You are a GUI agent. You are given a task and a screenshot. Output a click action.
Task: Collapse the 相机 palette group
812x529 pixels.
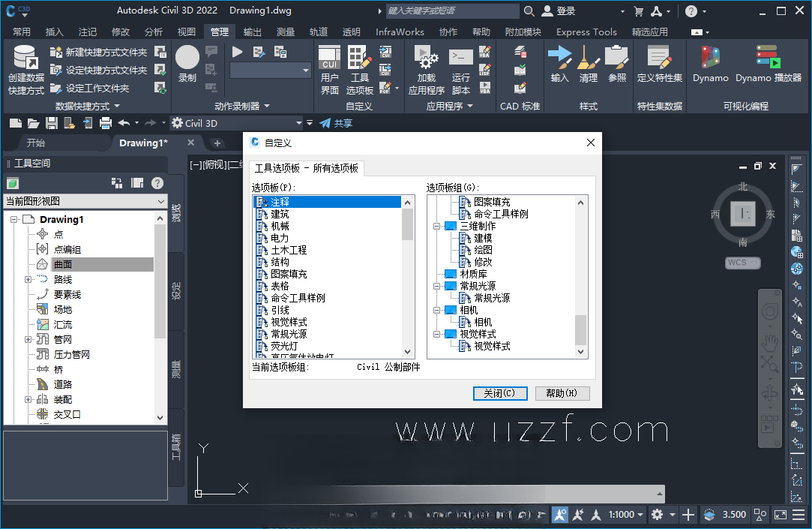click(436, 310)
